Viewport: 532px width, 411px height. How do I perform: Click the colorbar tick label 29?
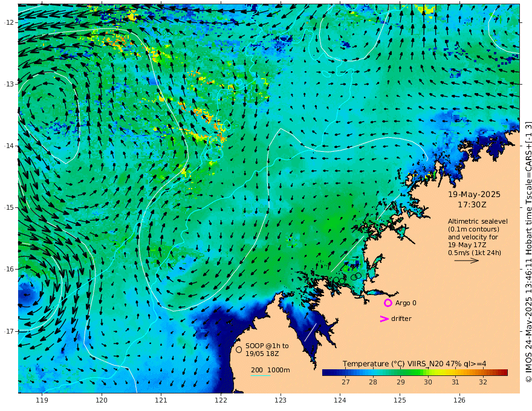[401, 382]
